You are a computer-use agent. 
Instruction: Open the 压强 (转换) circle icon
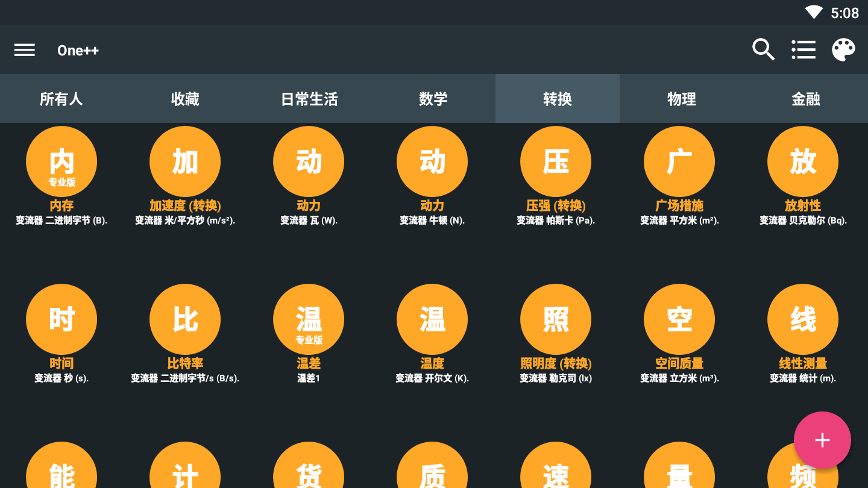point(556,161)
